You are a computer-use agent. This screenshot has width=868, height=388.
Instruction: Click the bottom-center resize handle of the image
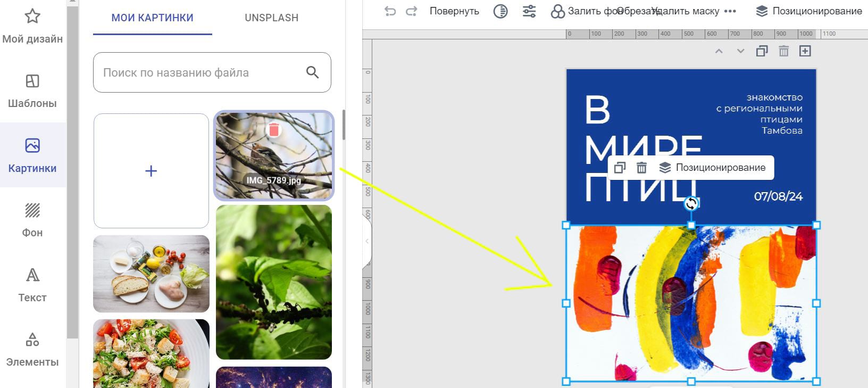(x=691, y=381)
